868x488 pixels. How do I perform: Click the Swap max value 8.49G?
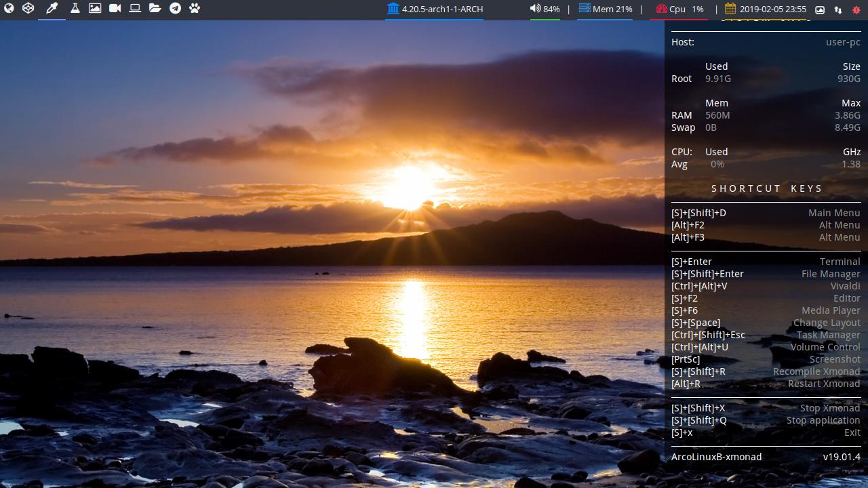848,127
